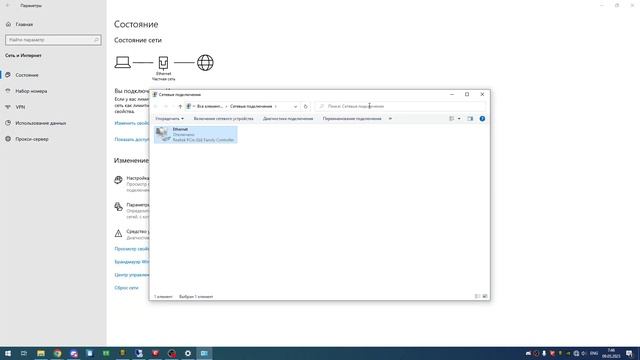Open the Windows Start menu
Image resolution: width=640 pixels, height=360 pixels.
pyautogui.click(x=8, y=353)
